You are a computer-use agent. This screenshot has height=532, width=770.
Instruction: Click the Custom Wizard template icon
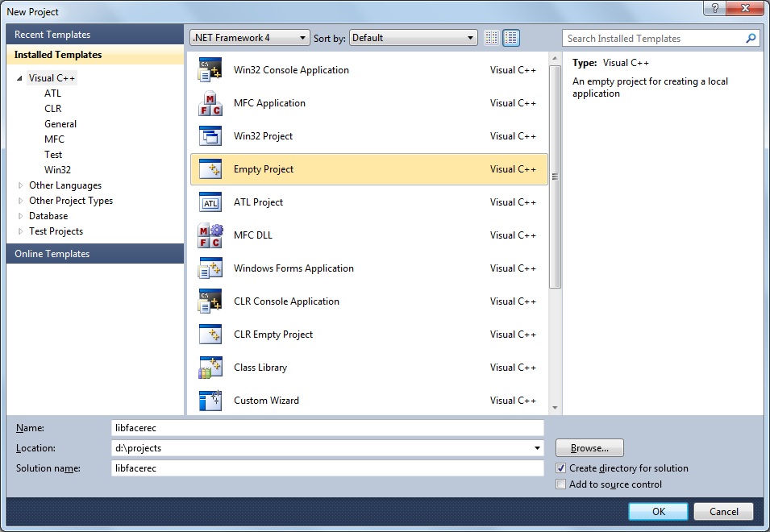pyautogui.click(x=210, y=401)
